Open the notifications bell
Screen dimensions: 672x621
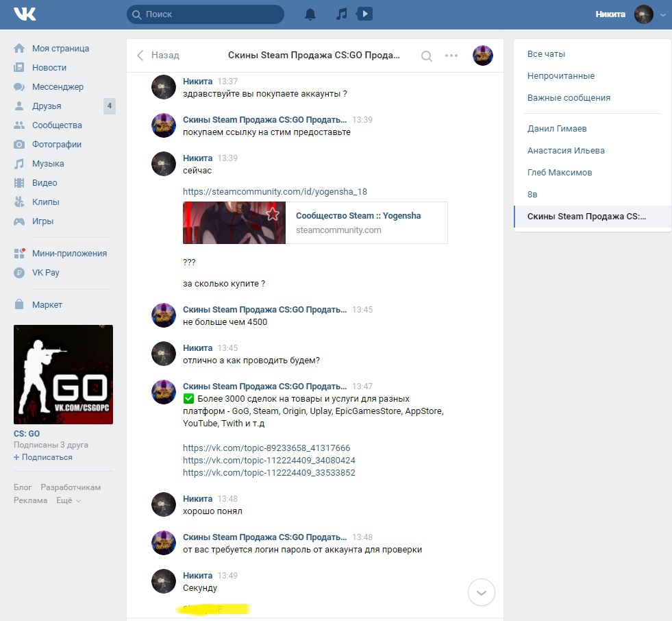pyautogui.click(x=310, y=14)
